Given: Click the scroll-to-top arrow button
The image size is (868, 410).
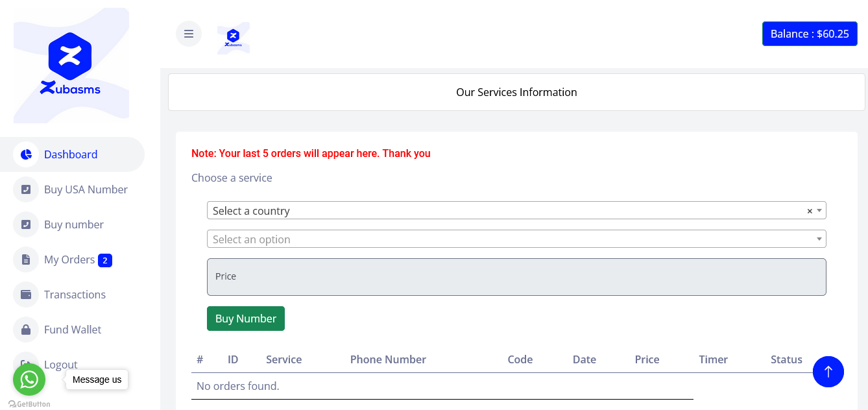Looking at the screenshot, I should [828, 372].
